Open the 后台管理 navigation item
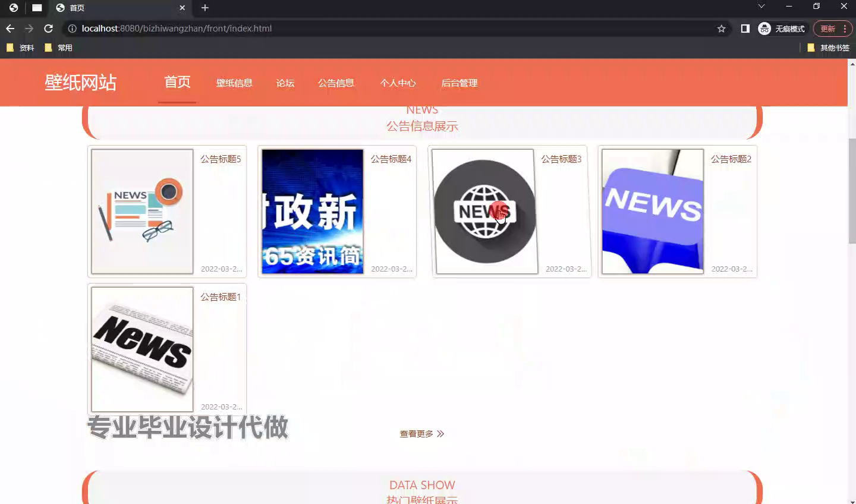 tap(460, 83)
